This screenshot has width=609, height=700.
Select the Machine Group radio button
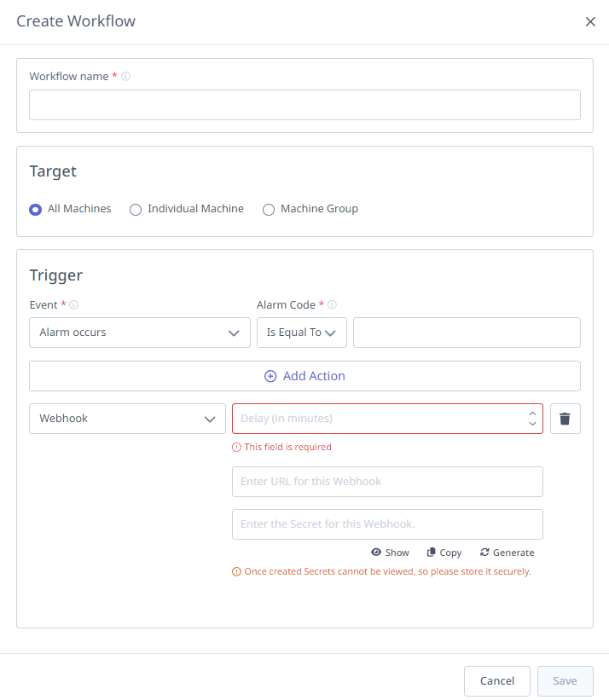click(269, 210)
